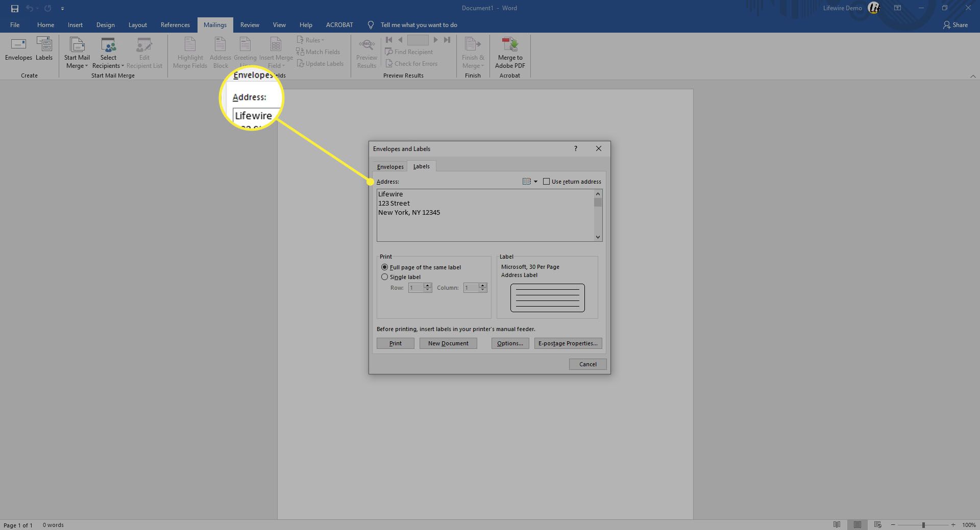
Task: Click Tell me what you want to do
Action: (x=419, y=24)
